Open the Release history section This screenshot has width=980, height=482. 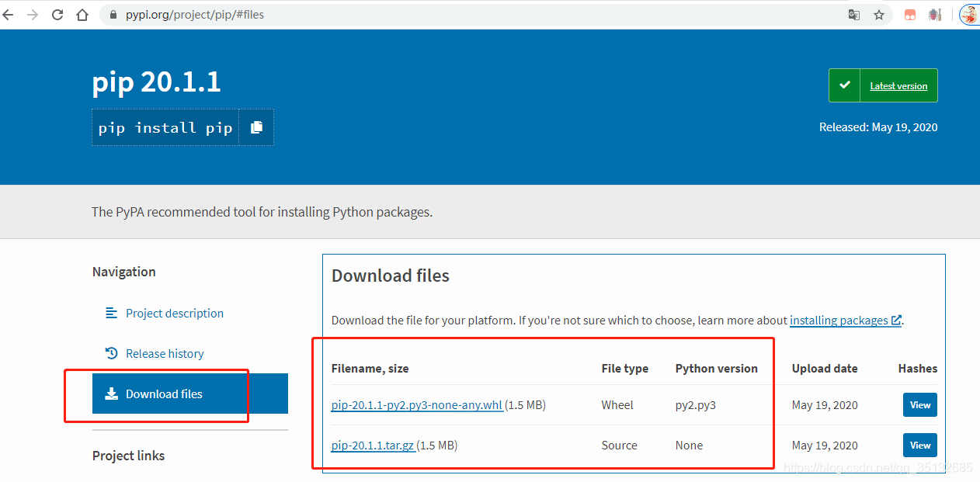point(164,353)
